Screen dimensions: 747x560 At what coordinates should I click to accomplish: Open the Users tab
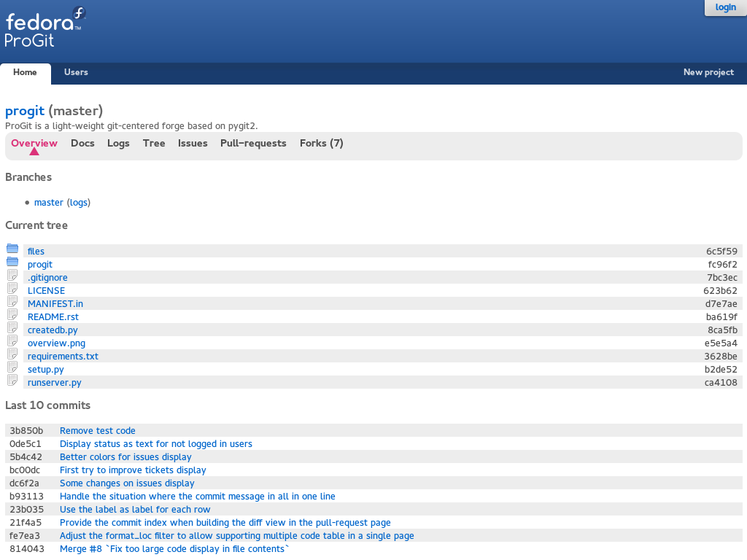pyautogui.click(x=76, y=72)
